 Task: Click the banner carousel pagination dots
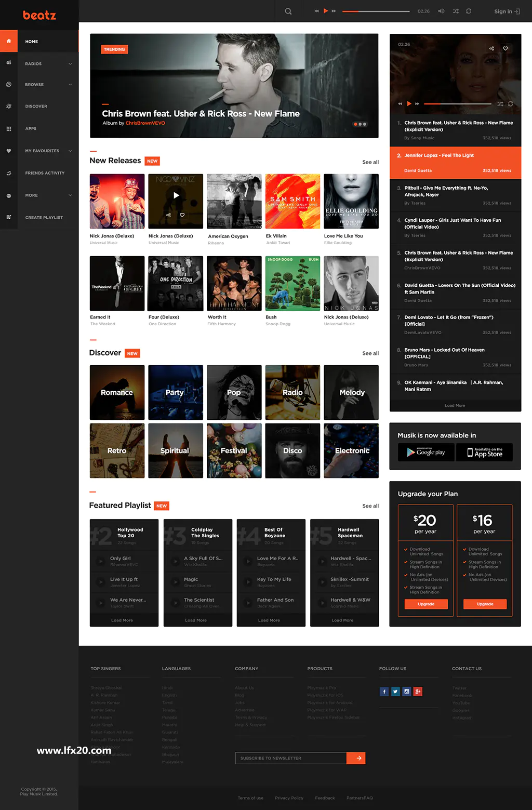click(x=360, y=124)
